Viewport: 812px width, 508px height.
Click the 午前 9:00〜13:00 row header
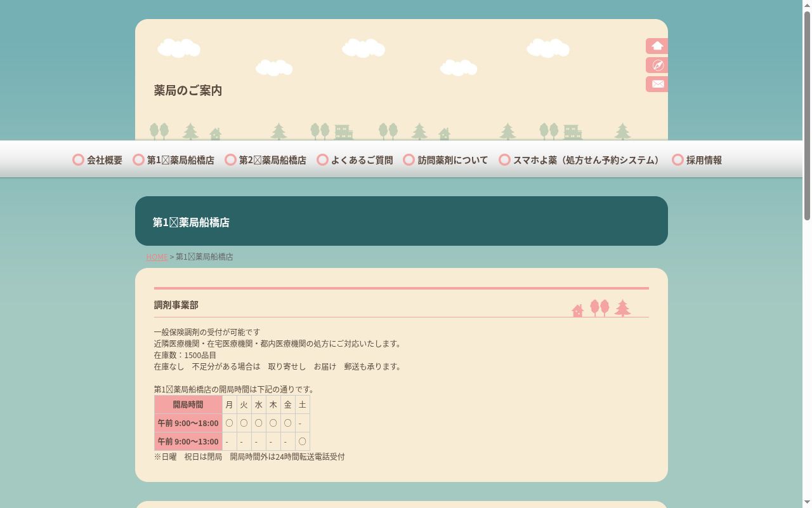click(188, 441)
